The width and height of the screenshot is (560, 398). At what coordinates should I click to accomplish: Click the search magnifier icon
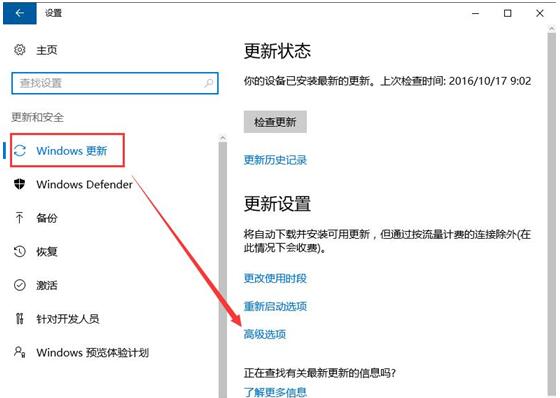209,83
